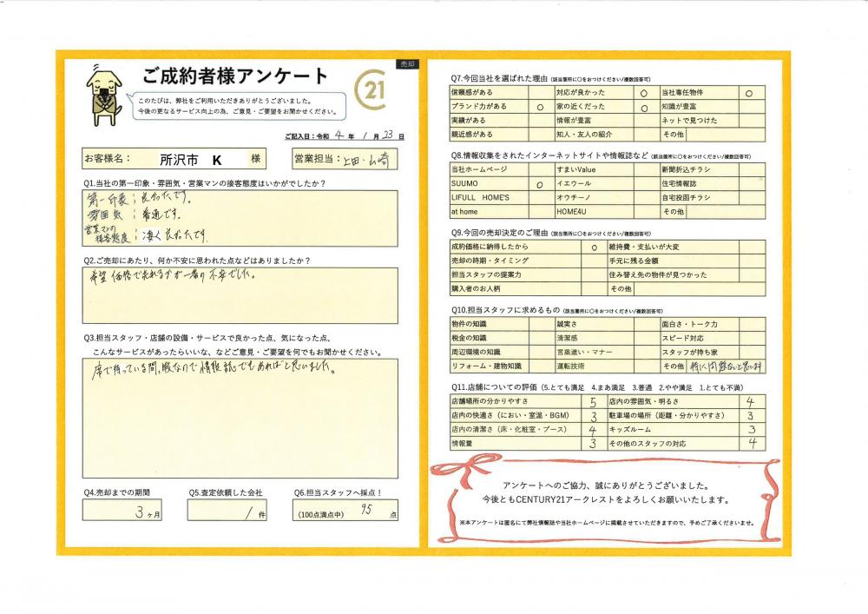
Task: Toggle the SUUMO circle mark
Action: [540, 185]
